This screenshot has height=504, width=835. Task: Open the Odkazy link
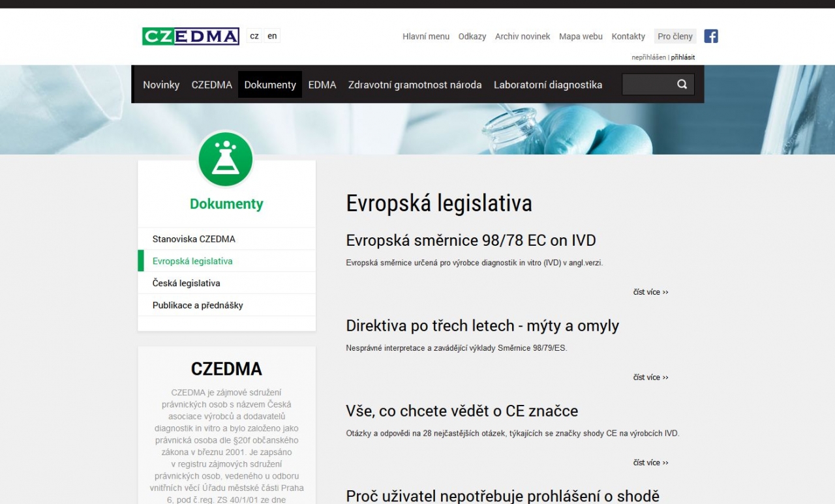(x=472, y=37)
